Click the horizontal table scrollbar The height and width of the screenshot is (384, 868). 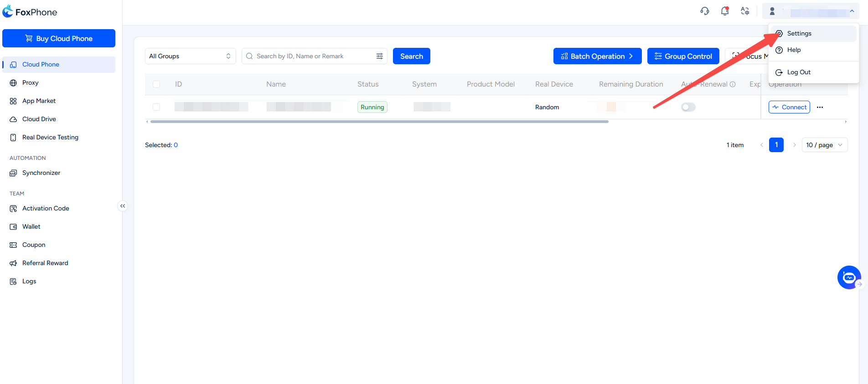click(x=379, y=122)
